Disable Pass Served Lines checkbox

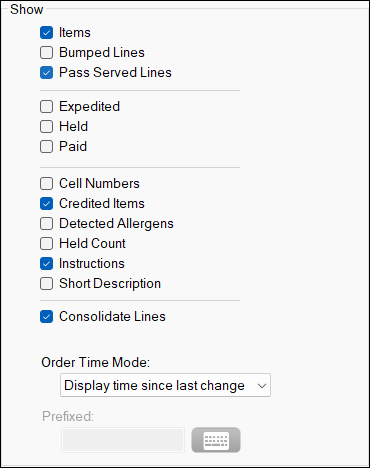click(x=46, y=73)
